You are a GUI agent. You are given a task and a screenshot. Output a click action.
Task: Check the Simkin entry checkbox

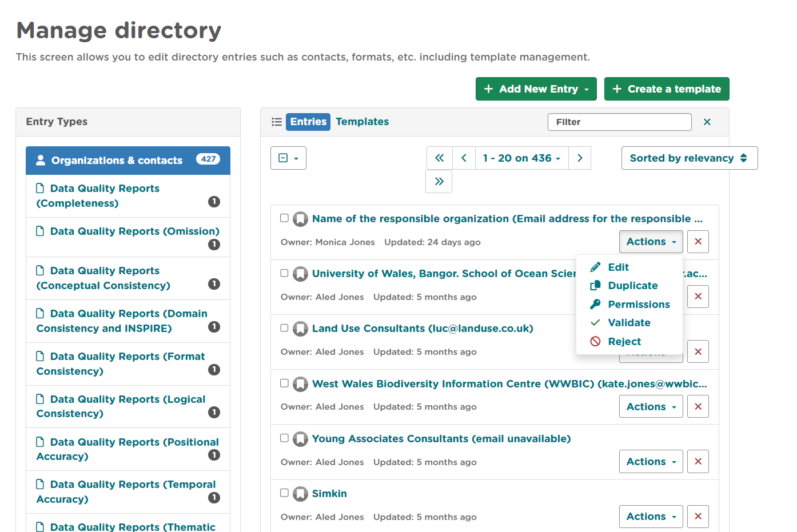(x=284, y=493)
